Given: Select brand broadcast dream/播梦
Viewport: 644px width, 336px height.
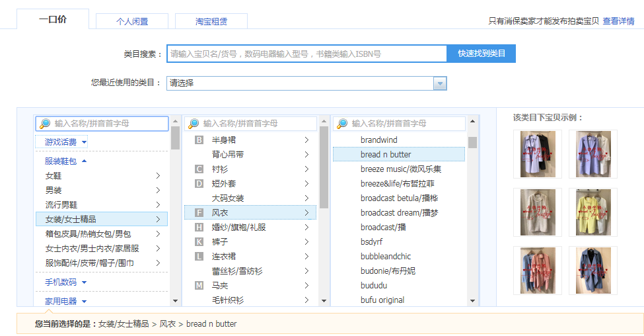Looking at the screenshot, I should (x=399, y=213).
